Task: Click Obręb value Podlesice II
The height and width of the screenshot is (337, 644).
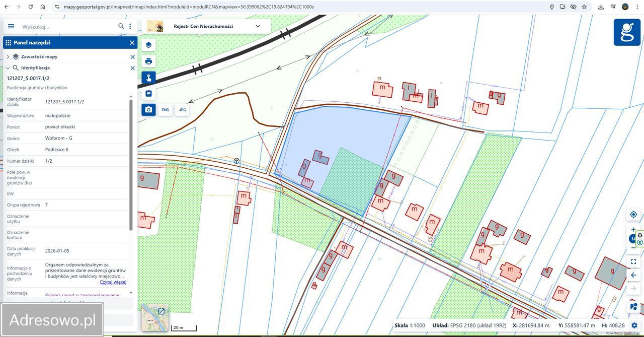Action: tap(57, 150)
